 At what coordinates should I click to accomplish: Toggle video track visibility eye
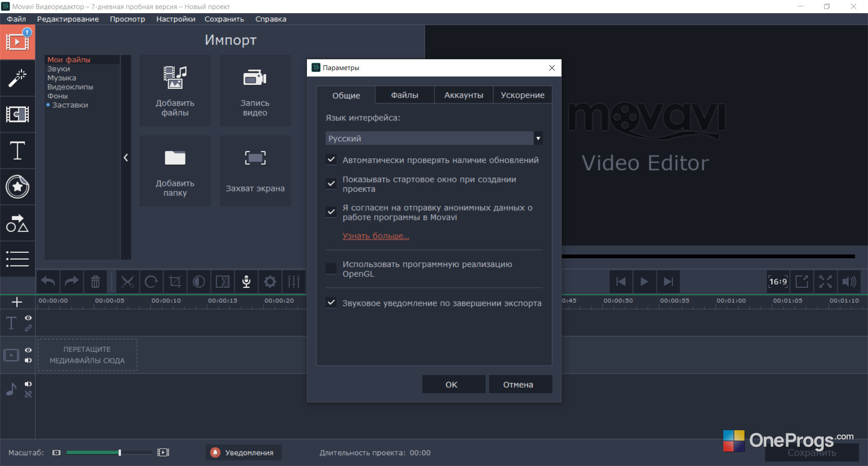tap(28, 350)
